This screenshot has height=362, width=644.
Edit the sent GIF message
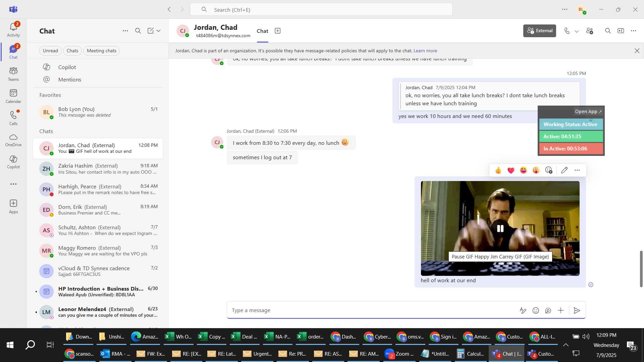click(565, 170)
